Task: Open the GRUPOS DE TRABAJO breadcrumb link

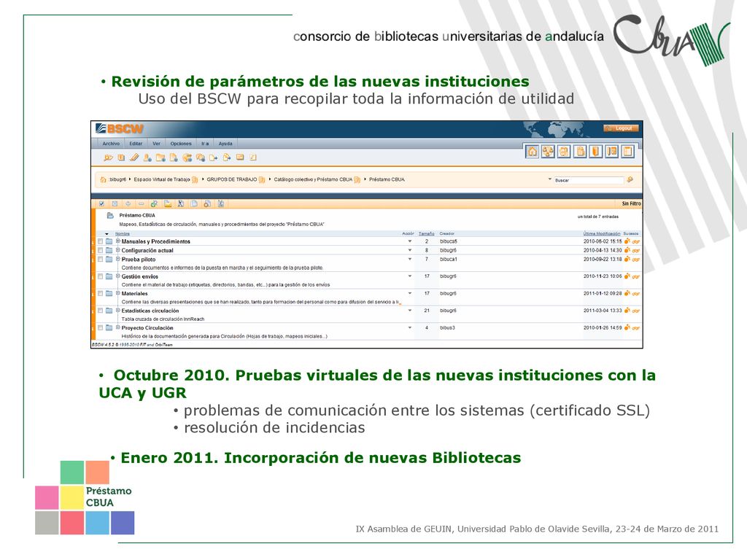Action: pos(231,179)
